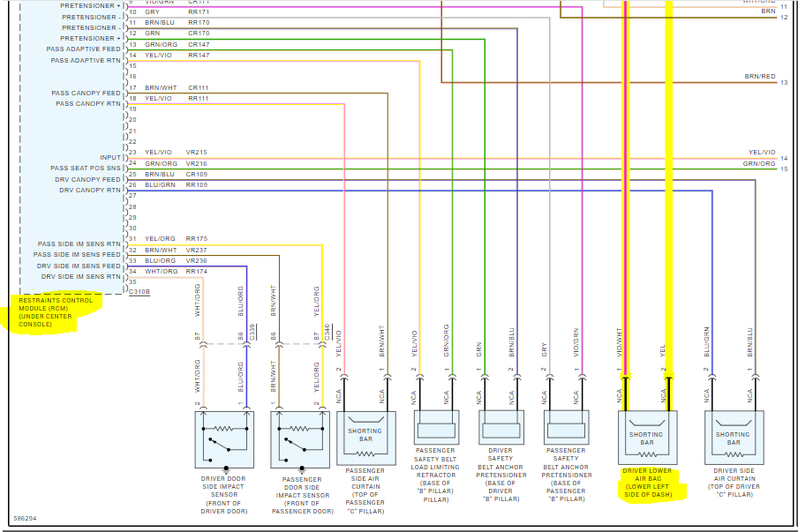Click the yellow highlighted YEL wire
This screenshot has width=798, height=532.
click(x=669, y=204)
